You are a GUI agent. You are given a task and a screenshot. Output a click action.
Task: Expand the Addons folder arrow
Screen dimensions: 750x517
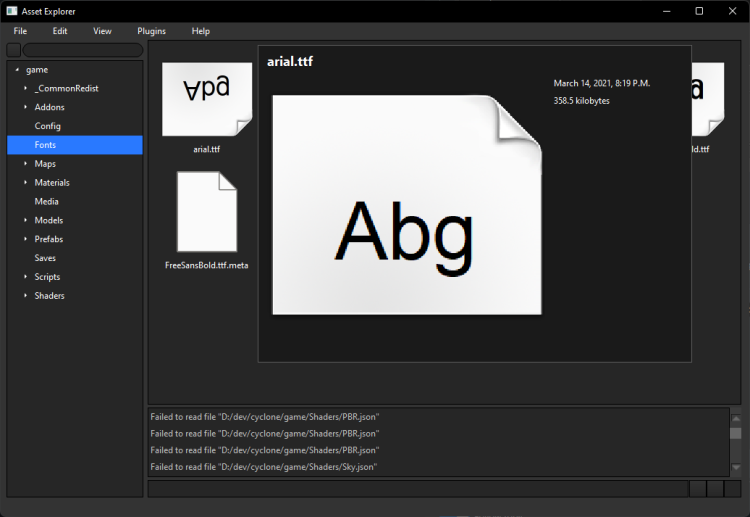point(26,108)
